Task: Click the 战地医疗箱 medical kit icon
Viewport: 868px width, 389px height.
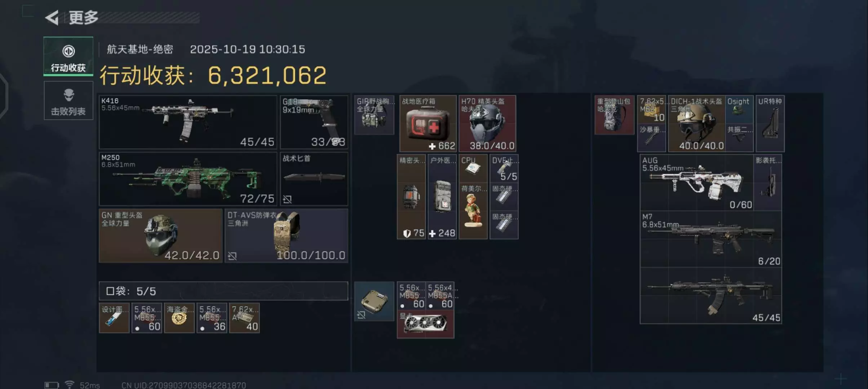Action: (428, 124)
